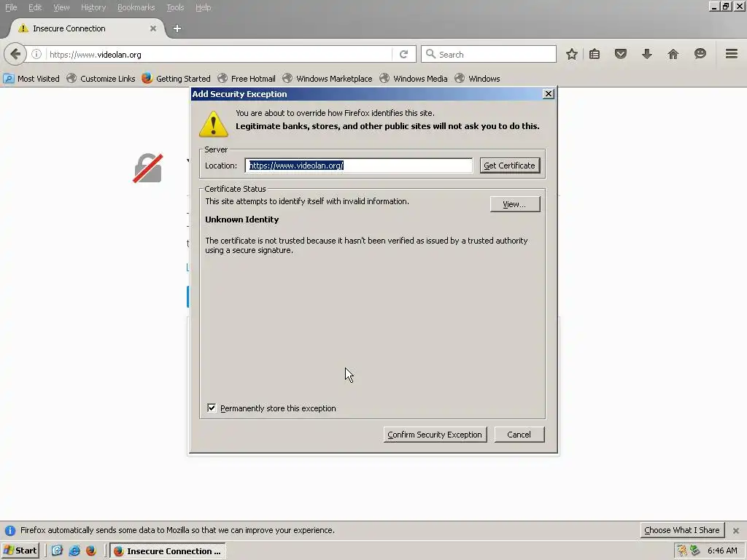Dismiss the Mozilla data notification bar
Viewport: 747px width, 560px height.
tap(735, 531)
